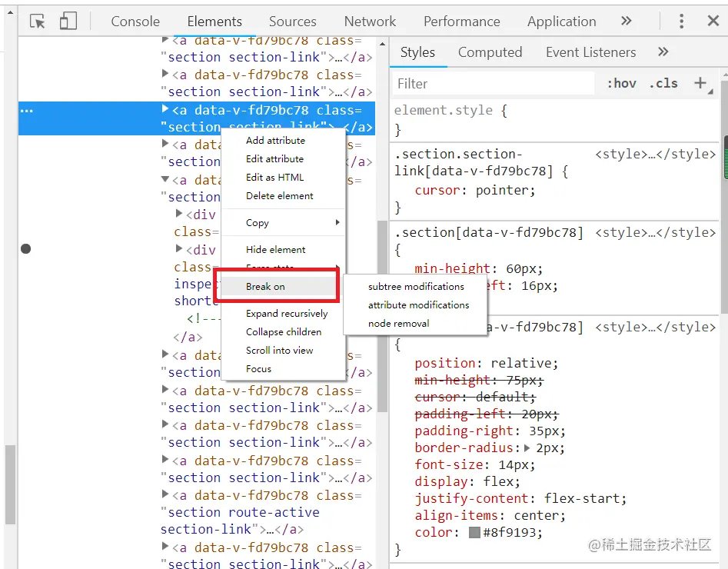Add a new style rule with plus icon
The width and height of the screenshot is (728, 569).
(700, 83)
